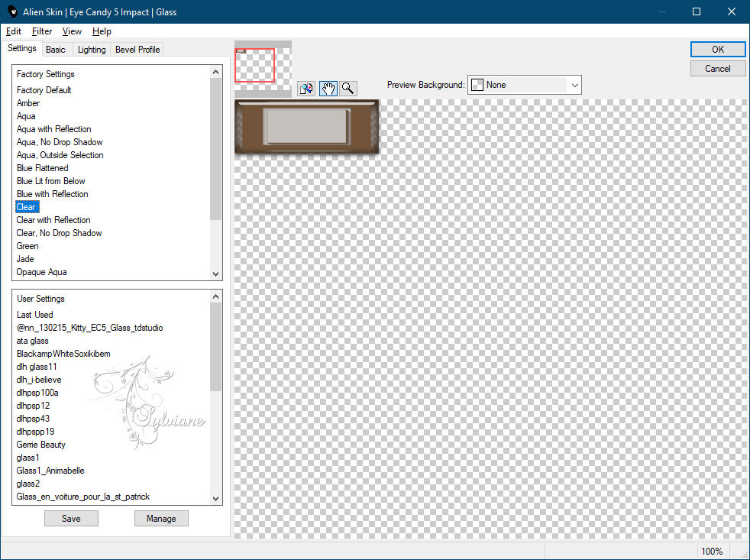Click the Factory Settings header

(45, 73)
